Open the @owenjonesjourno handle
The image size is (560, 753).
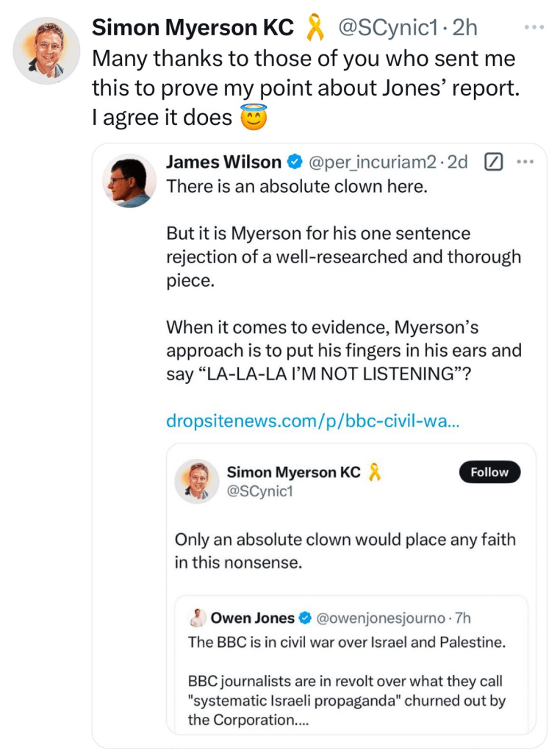[380, 618]
